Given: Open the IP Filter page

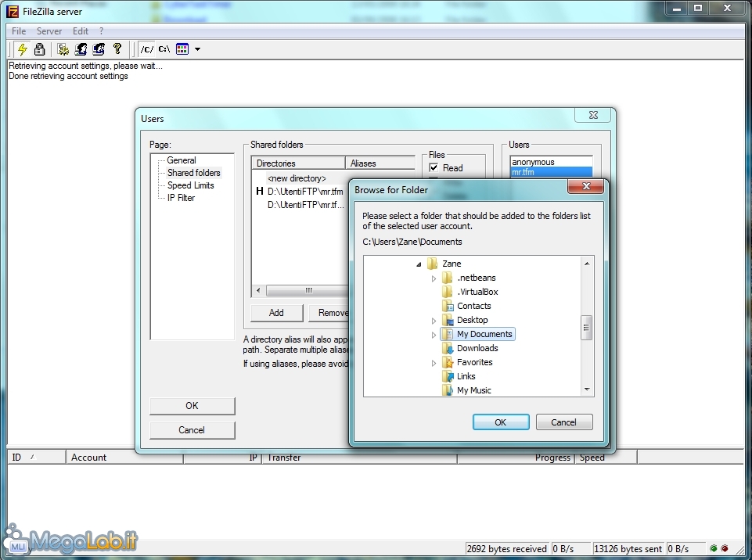Looking at the screenshot, I should [x=181, y=198].
